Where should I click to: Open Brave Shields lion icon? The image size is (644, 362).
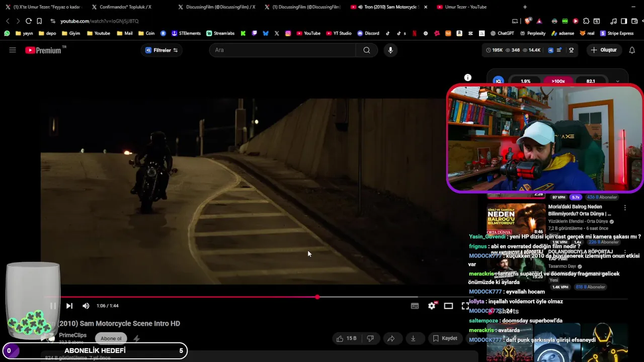pos(528,21)
